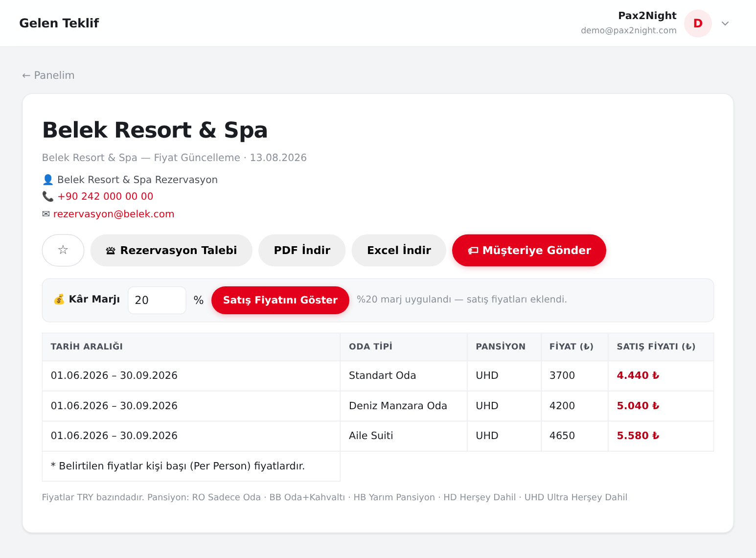Click the phone icon before the number
This screenshot has width=756, height=558.
point(48,196)
